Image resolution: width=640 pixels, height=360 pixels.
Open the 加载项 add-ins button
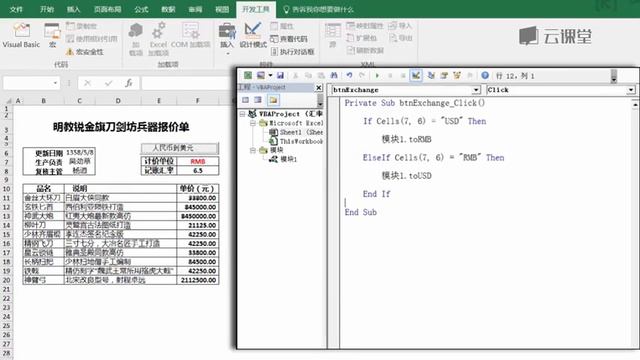point(136,39)
